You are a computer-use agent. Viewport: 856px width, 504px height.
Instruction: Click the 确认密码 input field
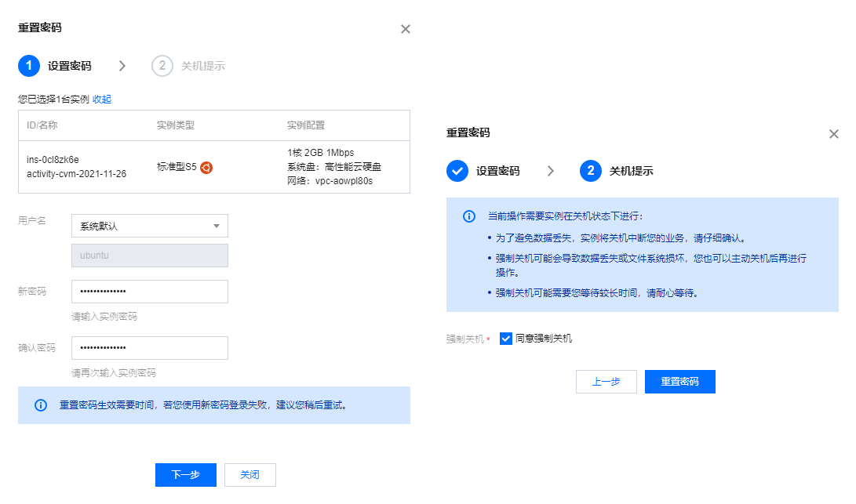point(149,348)
